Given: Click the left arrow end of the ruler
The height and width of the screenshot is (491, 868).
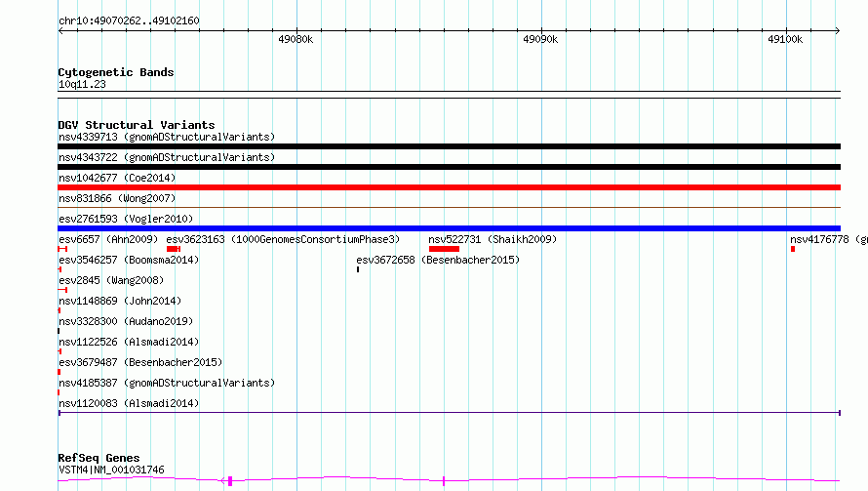Looking at the screenshot, I should click(60, 30).
